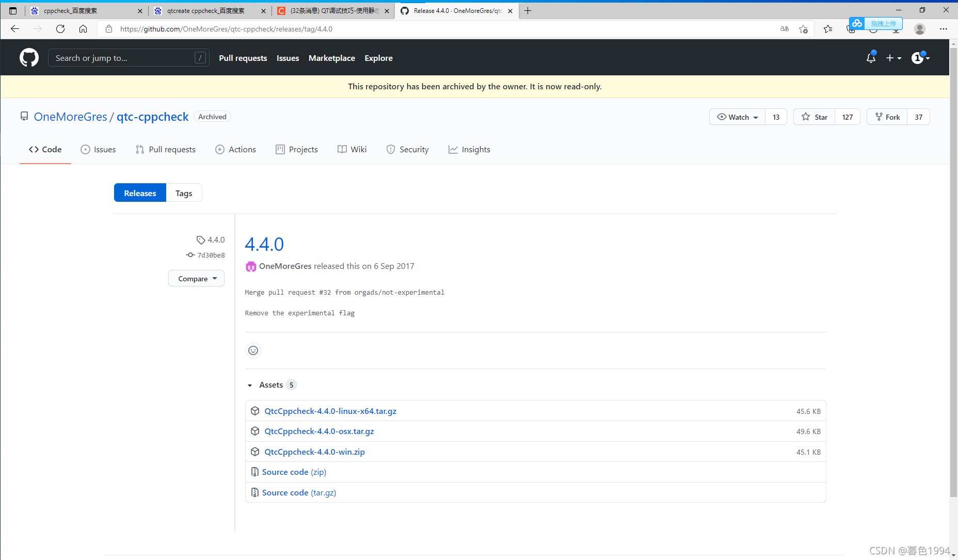The image size is (958, 560).
Task: Select the repository Issues tab
Action: [x=98, y=149]
